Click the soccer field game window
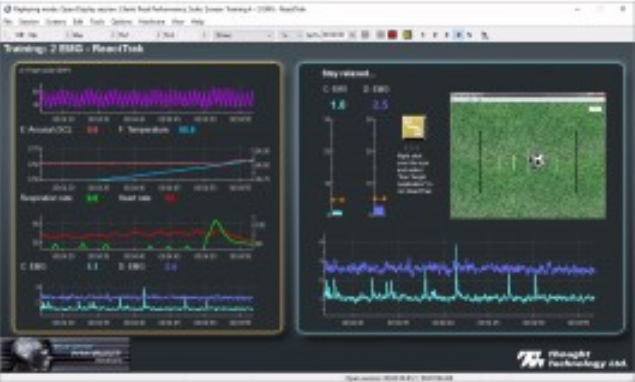635x382 pixels. click(528, 156)
